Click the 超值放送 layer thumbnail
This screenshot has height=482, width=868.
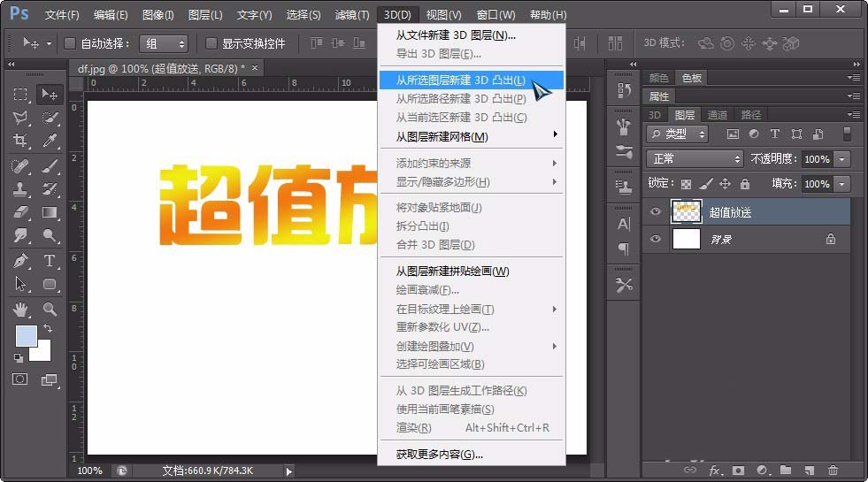click(687, 211)
